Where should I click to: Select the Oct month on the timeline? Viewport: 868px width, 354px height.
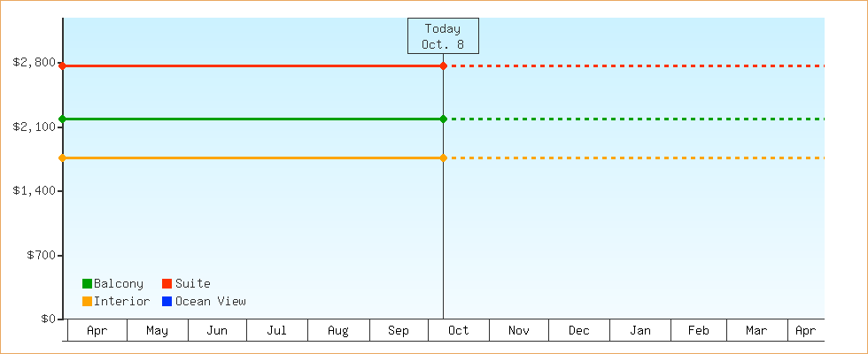click(x=459, y=330)
